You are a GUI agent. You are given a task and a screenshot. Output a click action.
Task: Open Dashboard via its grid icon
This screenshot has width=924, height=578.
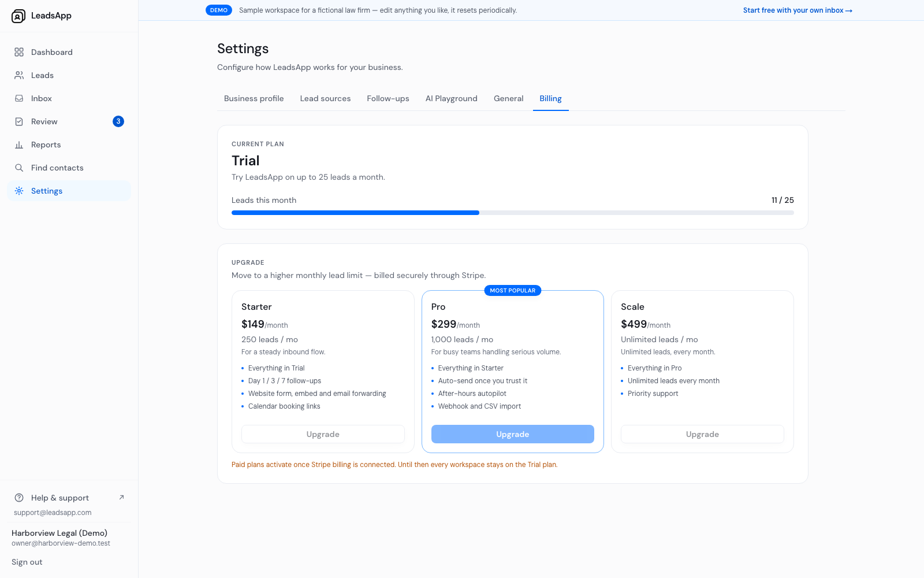pos(19,52)
